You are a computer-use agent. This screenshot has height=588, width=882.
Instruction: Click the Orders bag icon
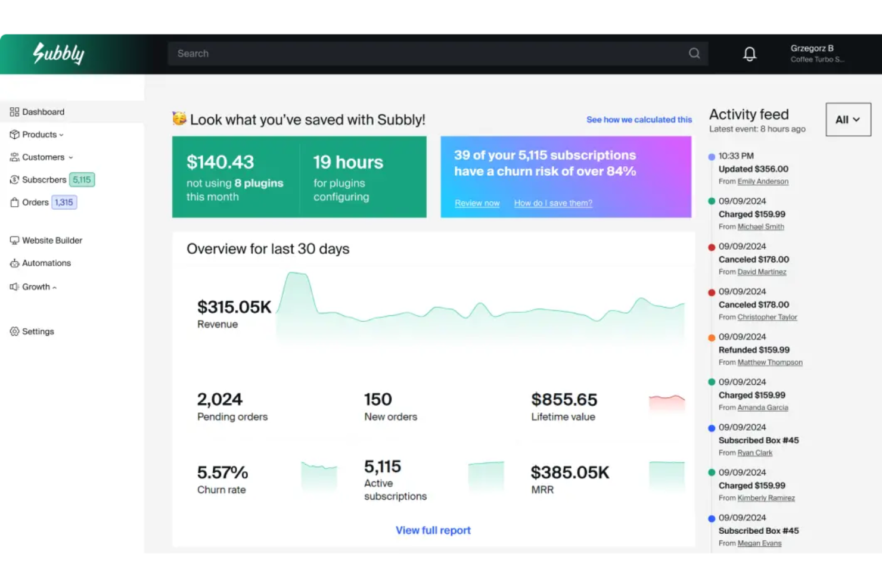pos(14,202)
